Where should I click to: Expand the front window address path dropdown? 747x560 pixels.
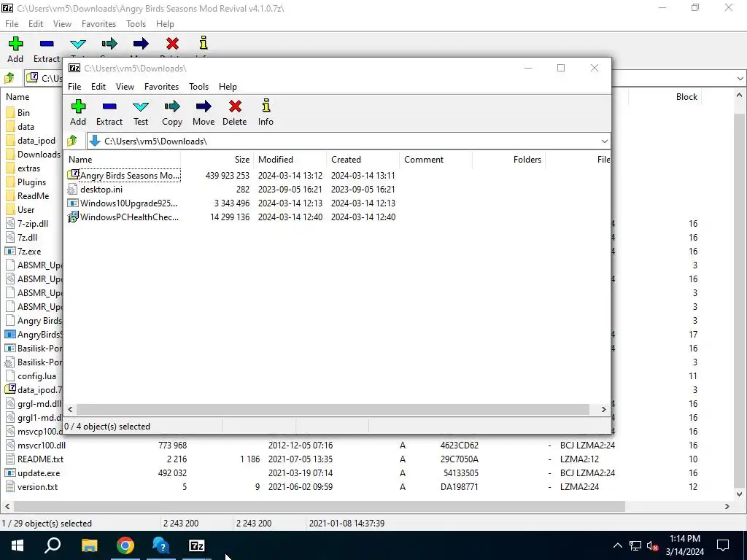(x=604, y=141)
